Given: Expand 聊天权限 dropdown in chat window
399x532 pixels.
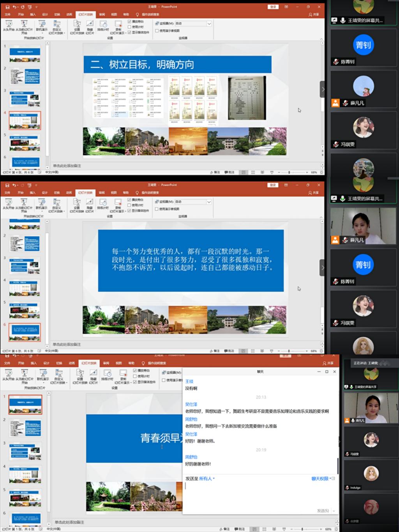Looking at the screenshot, I should pos(321,479).
